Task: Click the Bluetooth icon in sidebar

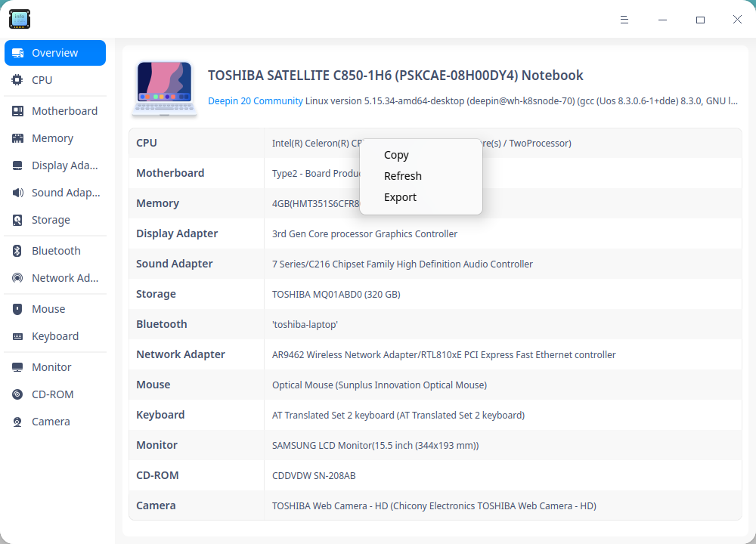Action: tap(17, 251)
